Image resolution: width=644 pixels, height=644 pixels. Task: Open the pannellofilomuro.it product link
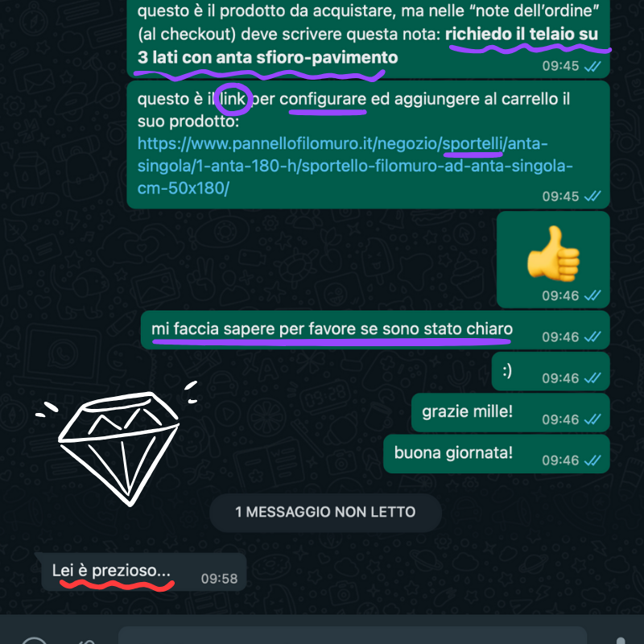coord(354,166)
